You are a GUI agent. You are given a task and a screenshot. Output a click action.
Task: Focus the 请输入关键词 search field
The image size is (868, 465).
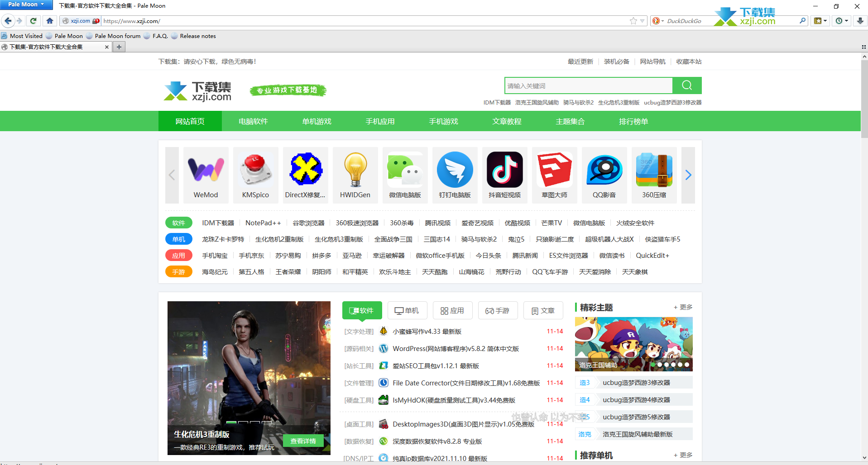click(589, 85)
